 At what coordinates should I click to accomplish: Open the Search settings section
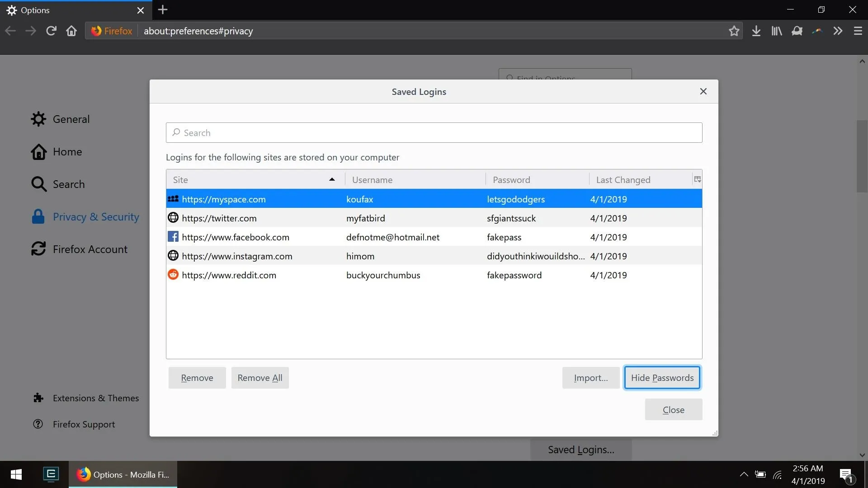pos(69,183)
